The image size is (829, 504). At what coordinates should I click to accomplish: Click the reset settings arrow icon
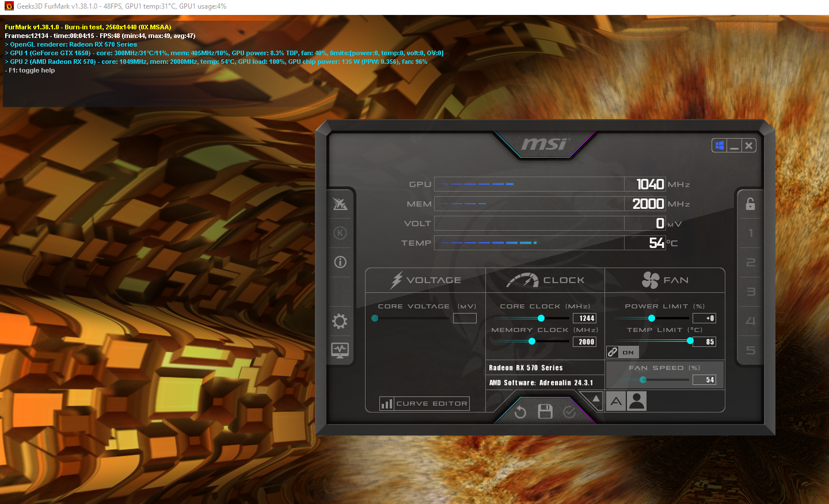[x=520, y=412]
